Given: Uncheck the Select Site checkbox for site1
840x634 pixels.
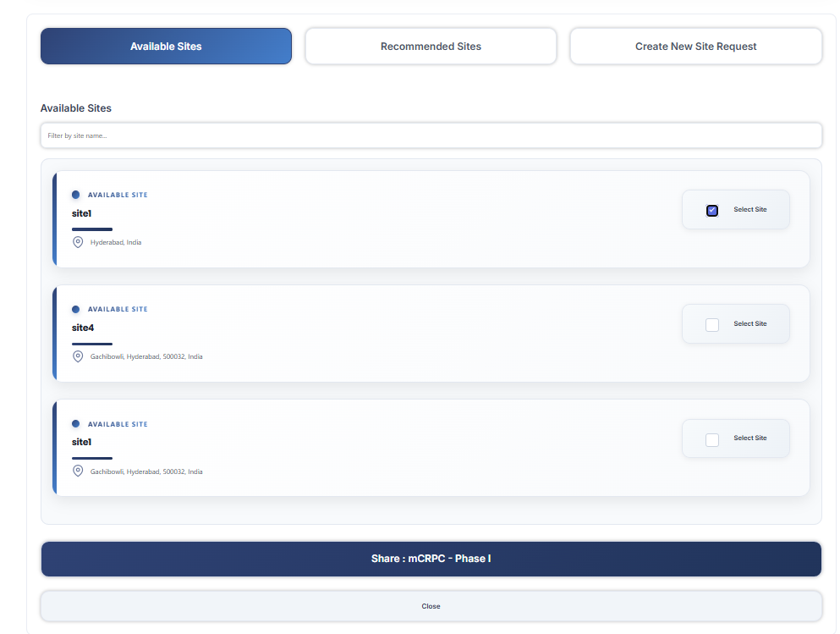Looking at the screenshot, I should coord(711,209).
